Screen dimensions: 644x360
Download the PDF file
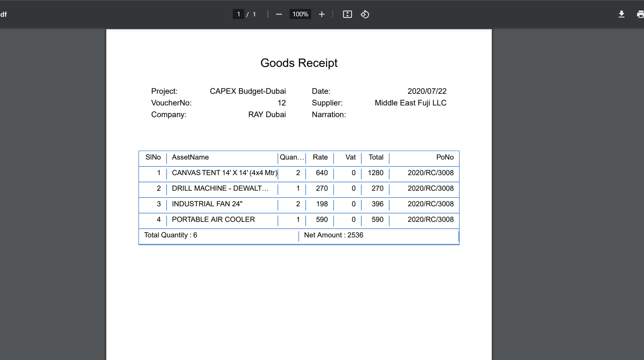pyautogui.click(x=621, y=14)
